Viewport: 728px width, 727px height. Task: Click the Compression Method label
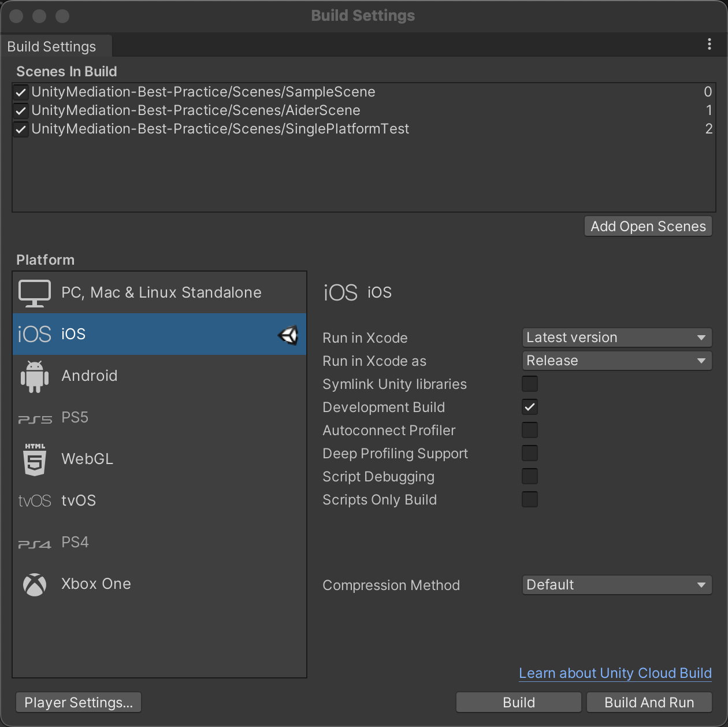(391, 585)
